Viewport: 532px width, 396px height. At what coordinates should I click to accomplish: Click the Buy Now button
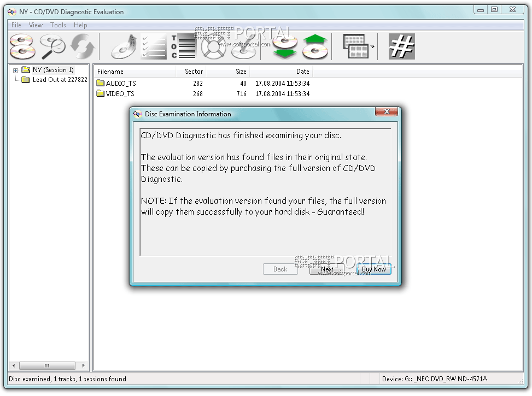374,269
